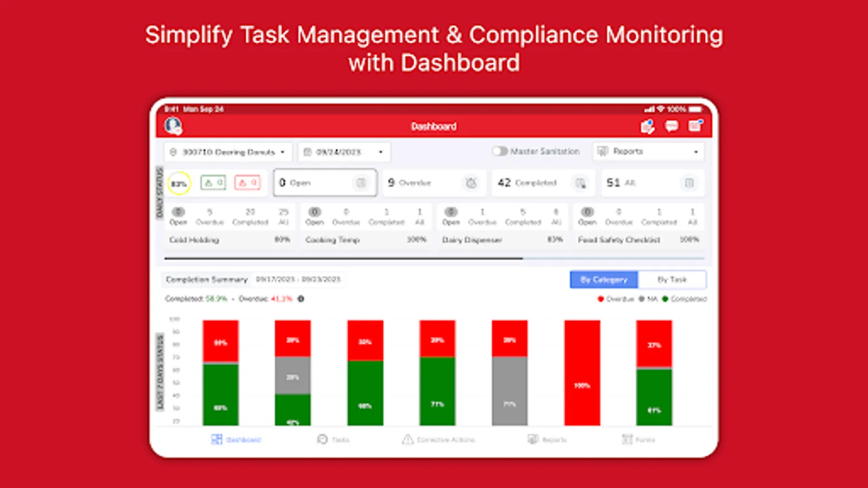Screen dimensions: 868x488
Task: Click the alarm clock icon on Overdue card
Action: (x=471, y=183)
